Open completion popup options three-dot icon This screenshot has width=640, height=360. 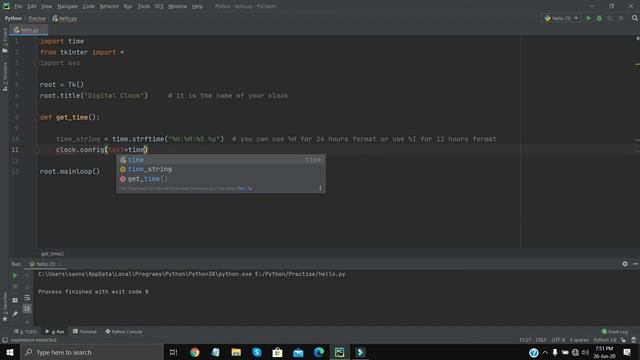click(320, 188)
